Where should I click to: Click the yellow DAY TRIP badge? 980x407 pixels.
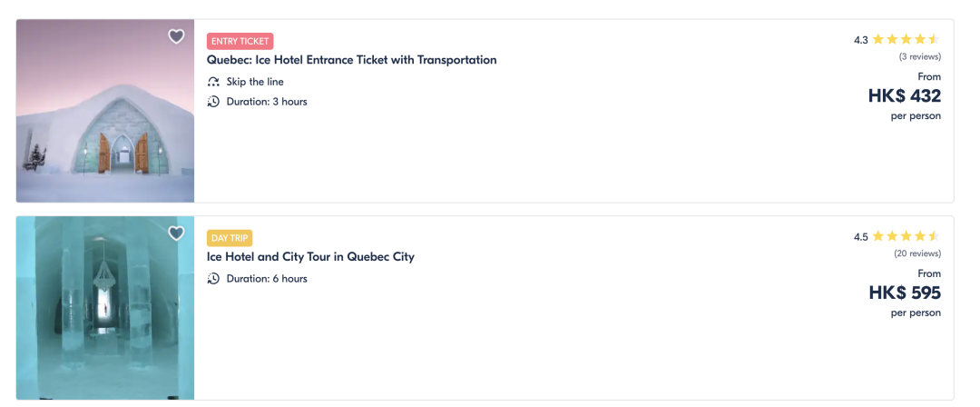pos(230,238)
